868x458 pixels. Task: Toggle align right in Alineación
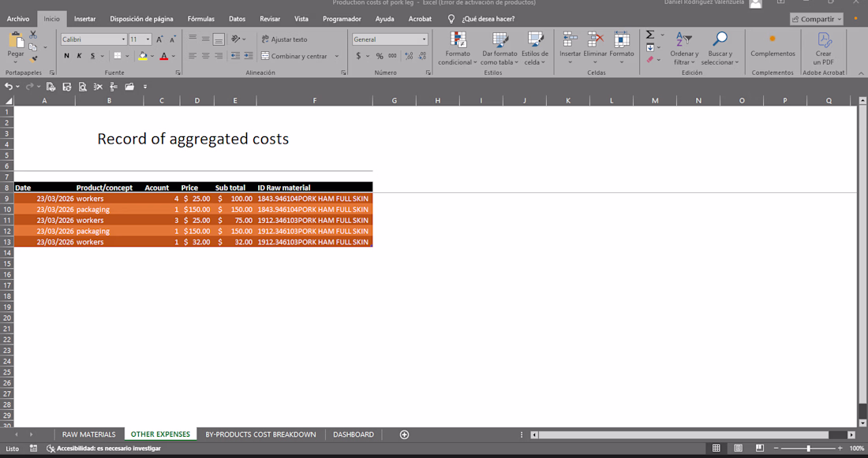pos(219,56)
